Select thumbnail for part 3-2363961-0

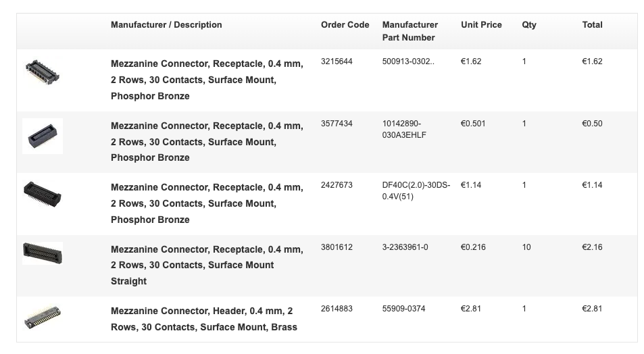(42, 253)
